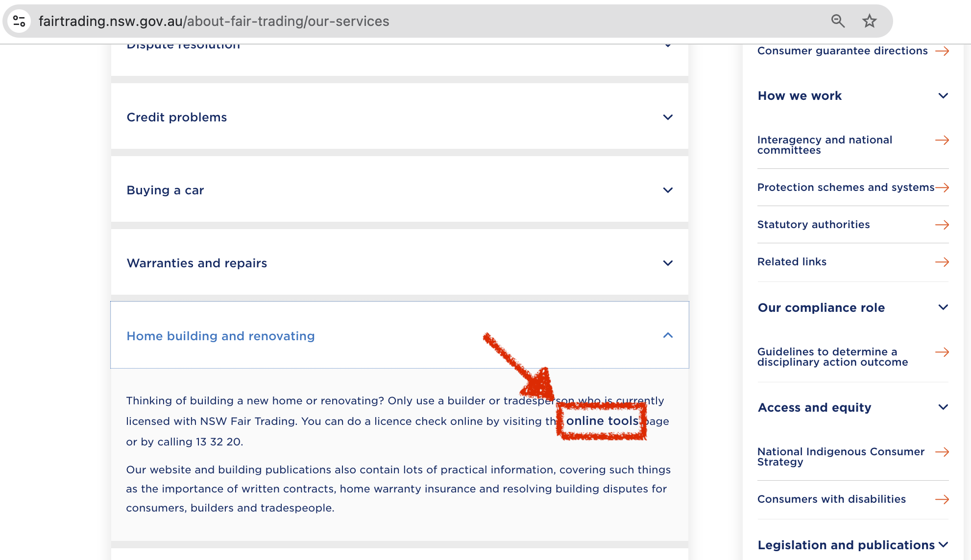Open Guidelines to determine a disciplinary action outcome
Image resolution: width=971 pixels, height=560 pixels.
click(832, 357)
